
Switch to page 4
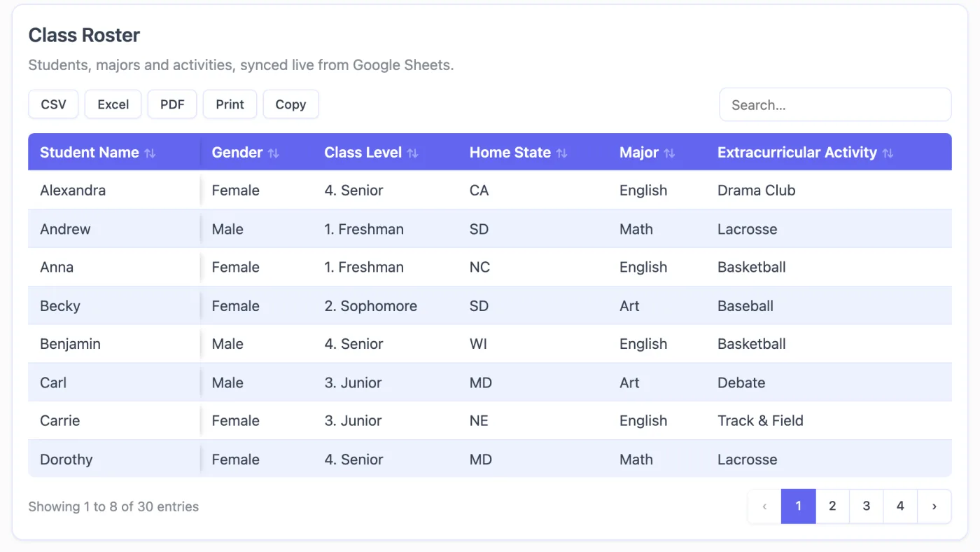tap(900, 506)
